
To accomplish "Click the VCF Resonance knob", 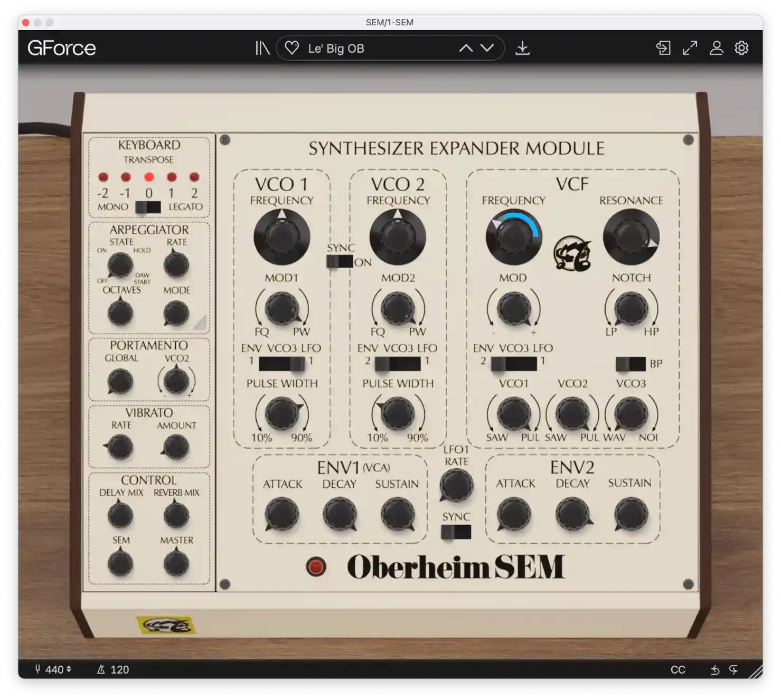I will 631,237.
